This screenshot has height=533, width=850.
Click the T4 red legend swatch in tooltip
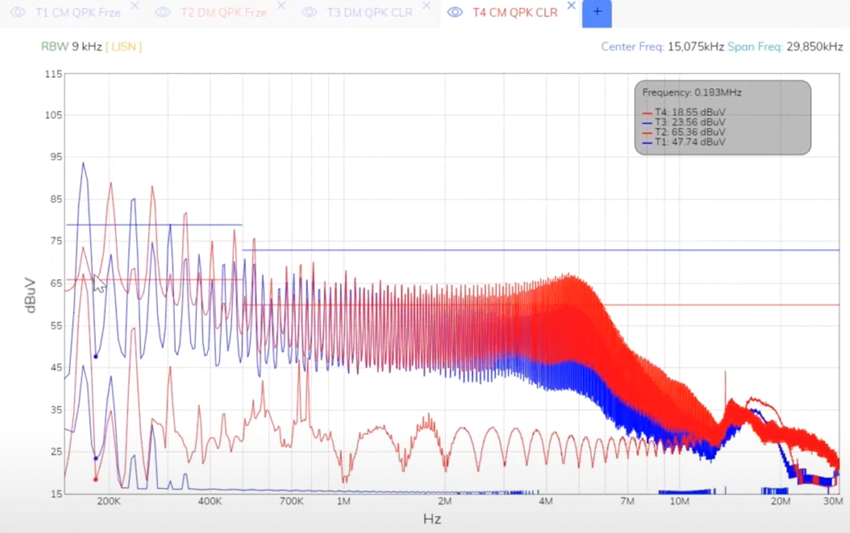pyautogui.click(x=647, y=113)
